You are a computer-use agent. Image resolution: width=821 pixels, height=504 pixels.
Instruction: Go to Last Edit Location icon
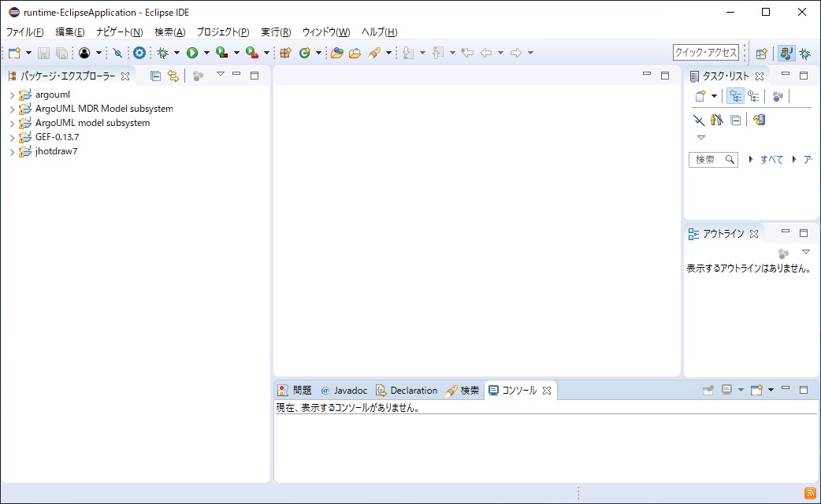coord(467,53)
